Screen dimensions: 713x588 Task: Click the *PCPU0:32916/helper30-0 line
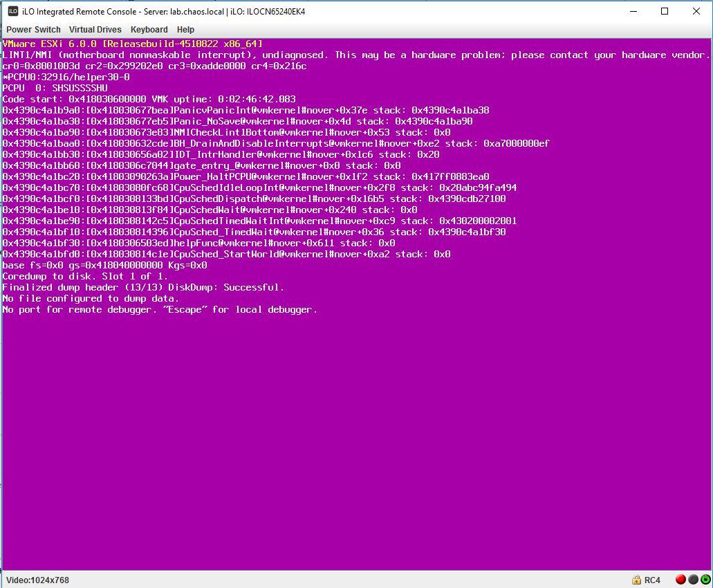pos(66,77)
